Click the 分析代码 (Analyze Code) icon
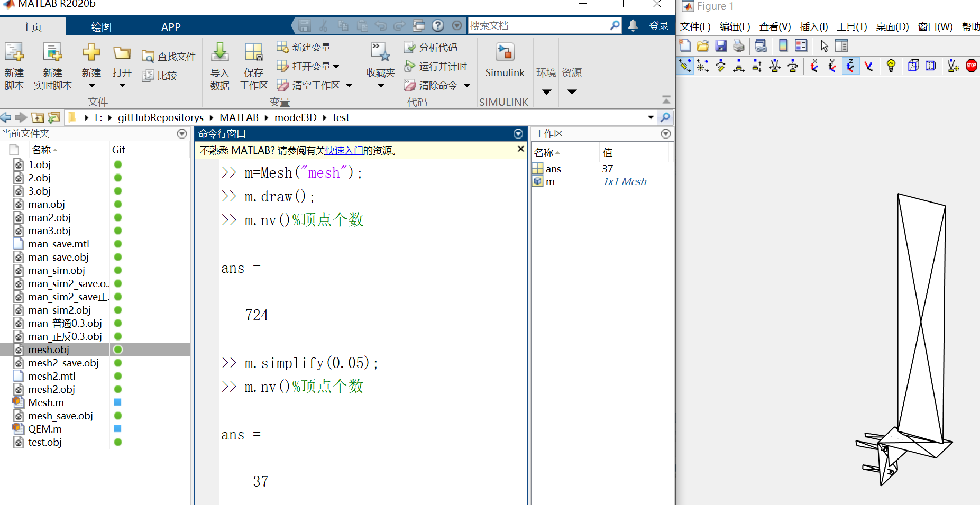Screen dimensions: 980x505 pyautogui.click(x=410, y=47)
